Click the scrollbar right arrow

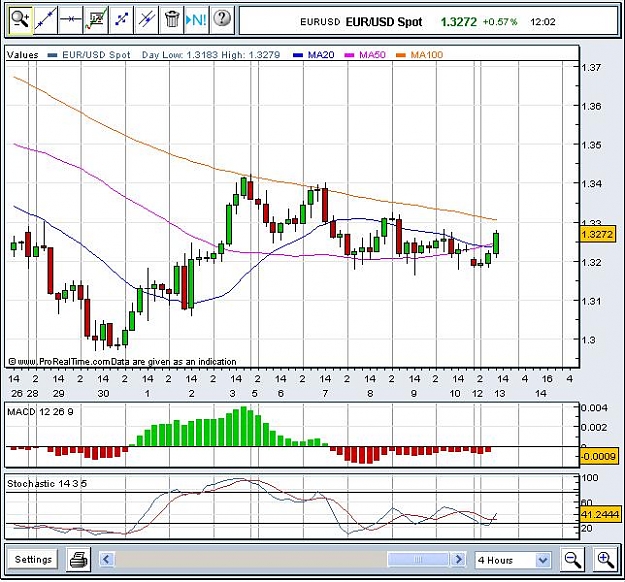[458, 559]
